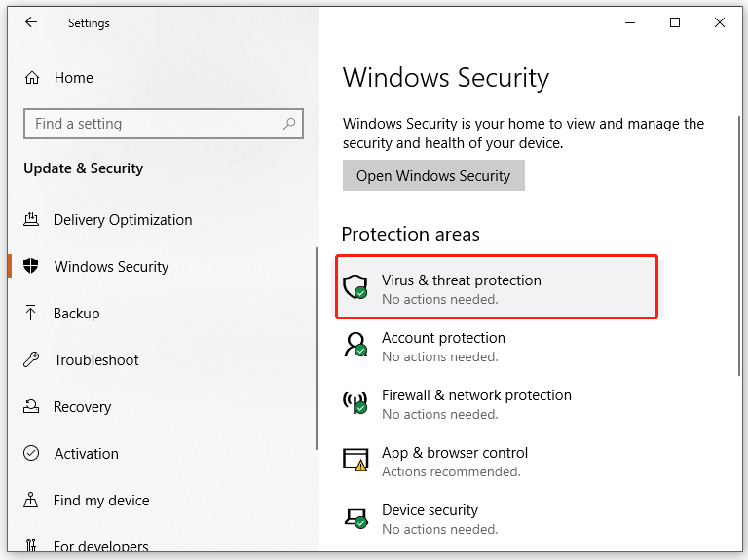Click the Home house icon
748x560 pixels.
pyautogui.click(x=32, y=78)
